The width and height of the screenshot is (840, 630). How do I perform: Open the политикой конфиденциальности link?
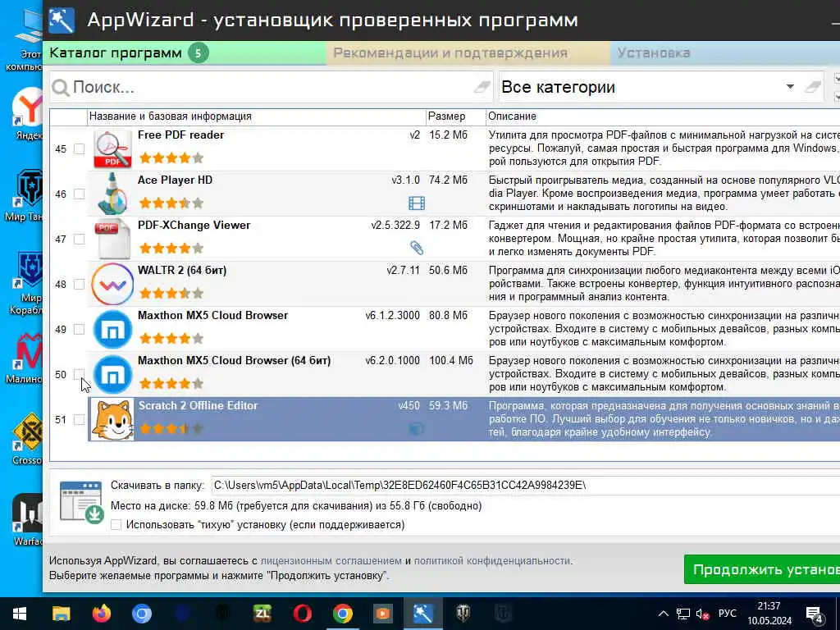coord(492,561)
